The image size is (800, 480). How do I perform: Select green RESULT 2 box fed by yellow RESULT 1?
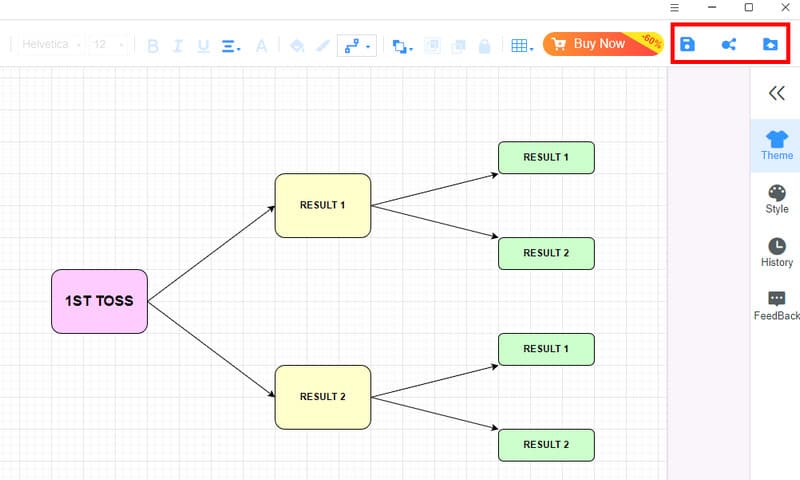[546, 254]
